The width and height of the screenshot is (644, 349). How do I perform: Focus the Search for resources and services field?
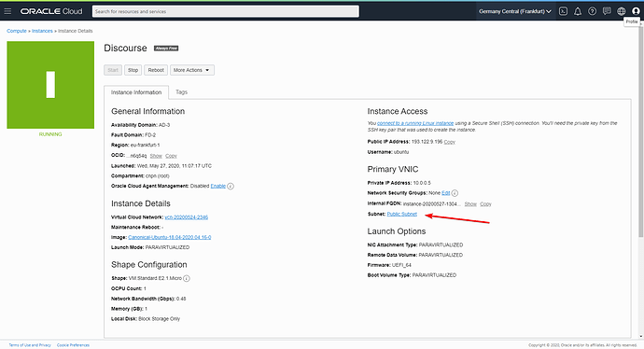226,11
